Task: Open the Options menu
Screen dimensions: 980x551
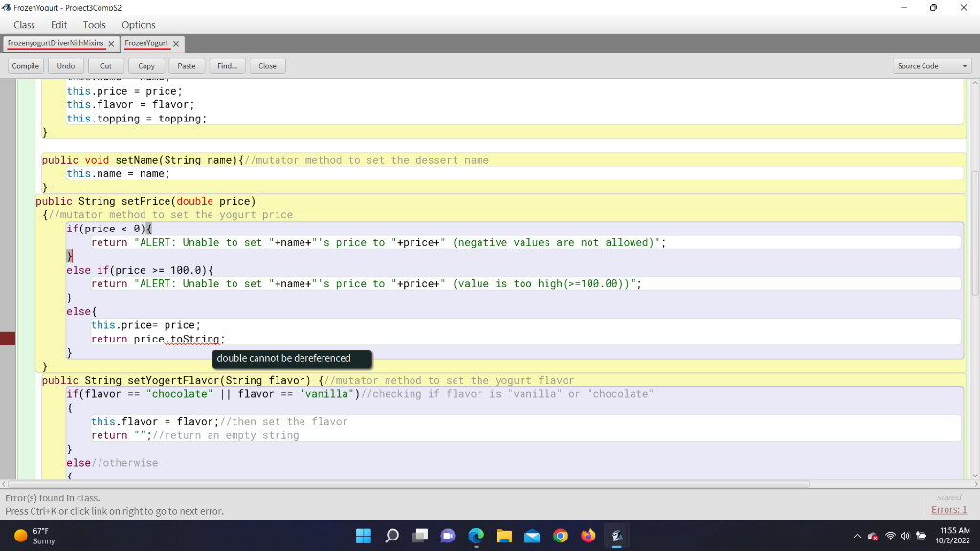Action: tap(139, 25)
